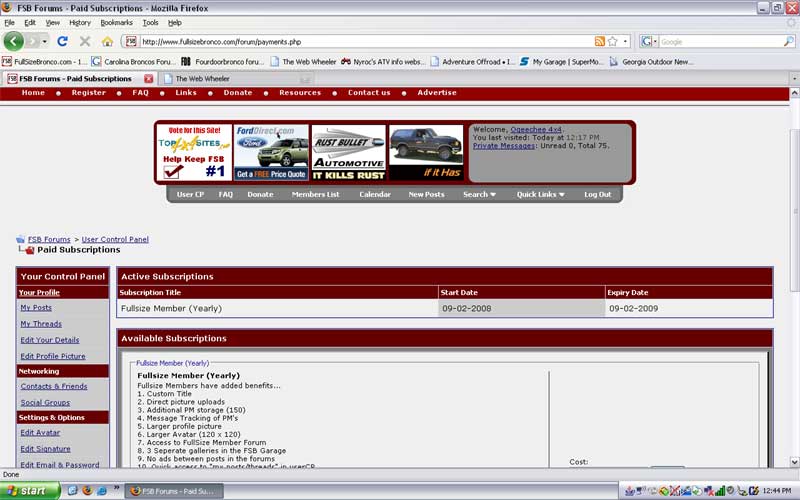Click the FSB Forums breadcrumb link
The width and height of the screenshot is (800, 500).
pos(49,239)
